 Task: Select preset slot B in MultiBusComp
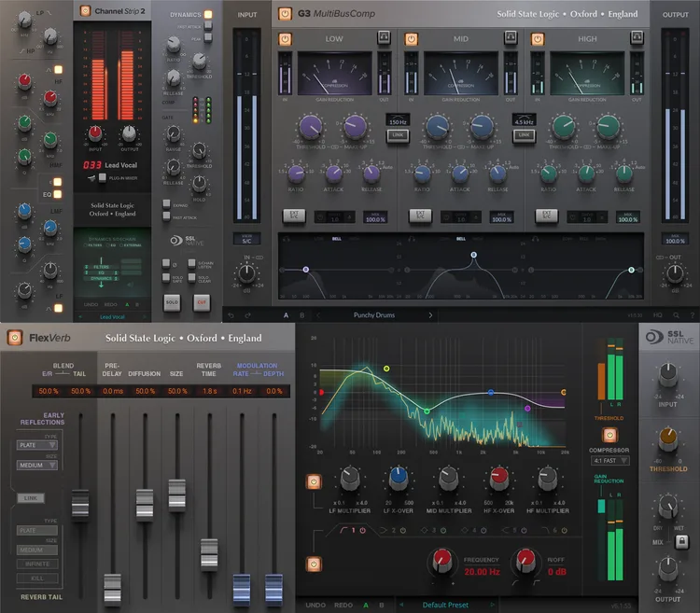click(x=302, y=315)
